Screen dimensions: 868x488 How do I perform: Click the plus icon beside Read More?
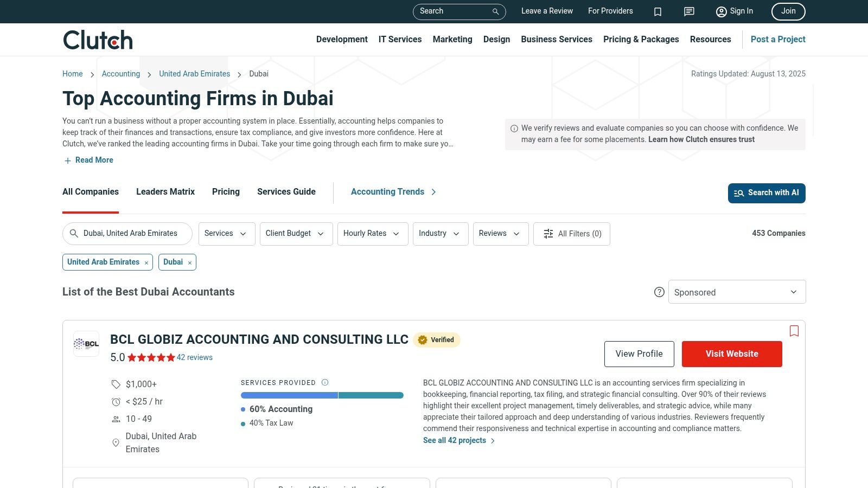pyautogui.click(x=68, y=160)
